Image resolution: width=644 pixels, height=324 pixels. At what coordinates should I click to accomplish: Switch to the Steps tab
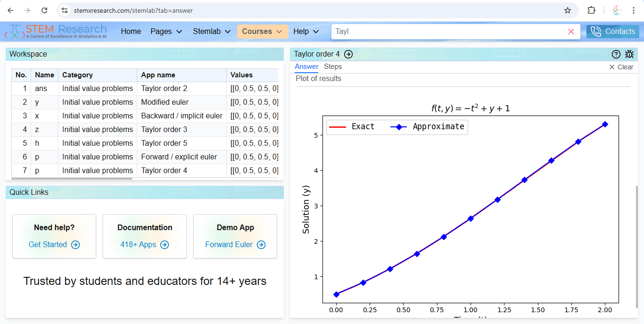[333, 66]
